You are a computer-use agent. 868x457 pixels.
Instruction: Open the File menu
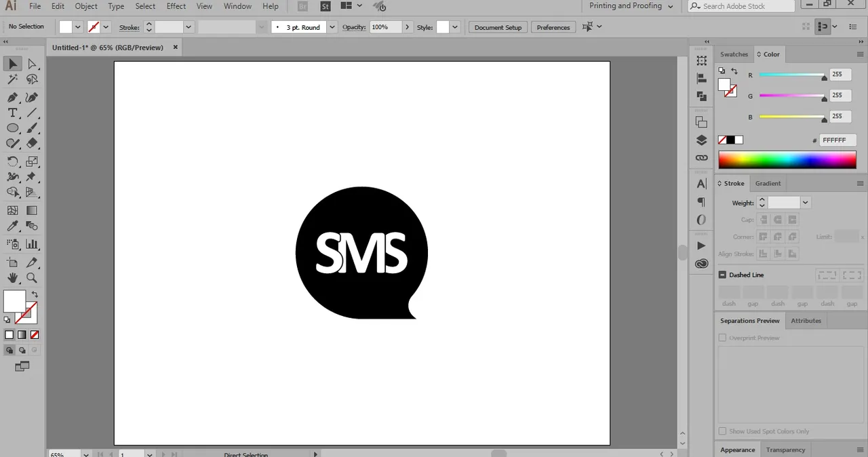(35, 6)
